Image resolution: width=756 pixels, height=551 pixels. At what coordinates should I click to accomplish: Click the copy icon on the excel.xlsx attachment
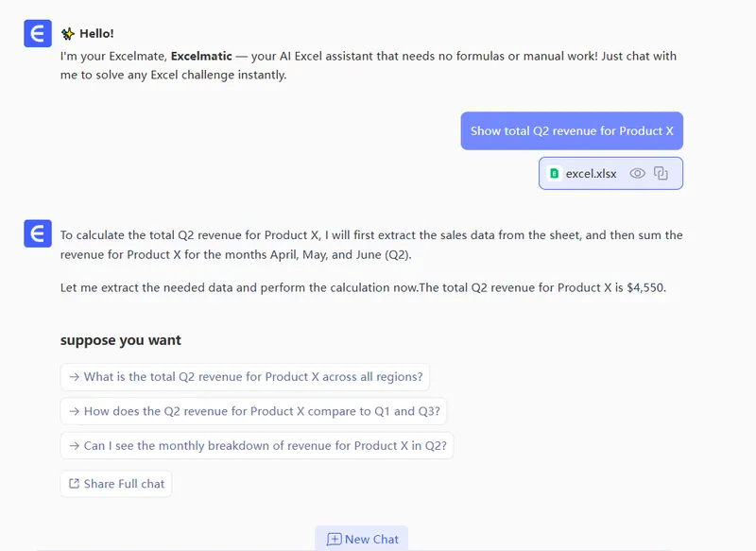pyautogui.click(x=661, y=174)
